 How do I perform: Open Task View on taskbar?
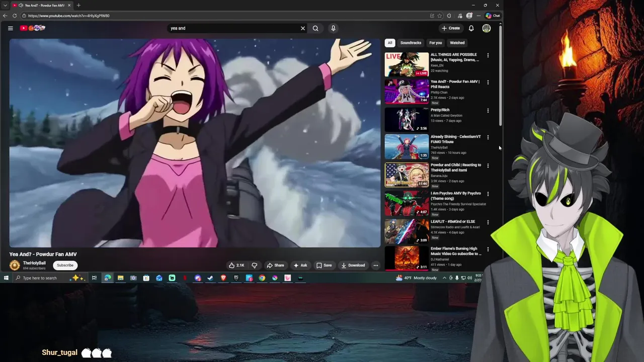pyautogui.click(x=94, y=278)
